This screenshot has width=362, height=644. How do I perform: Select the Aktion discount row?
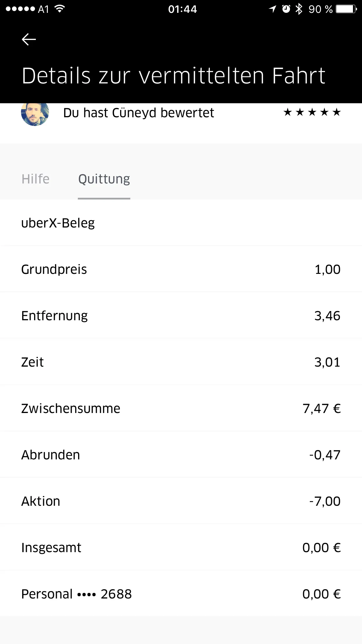pyautogui.click(x=181, y=501)
